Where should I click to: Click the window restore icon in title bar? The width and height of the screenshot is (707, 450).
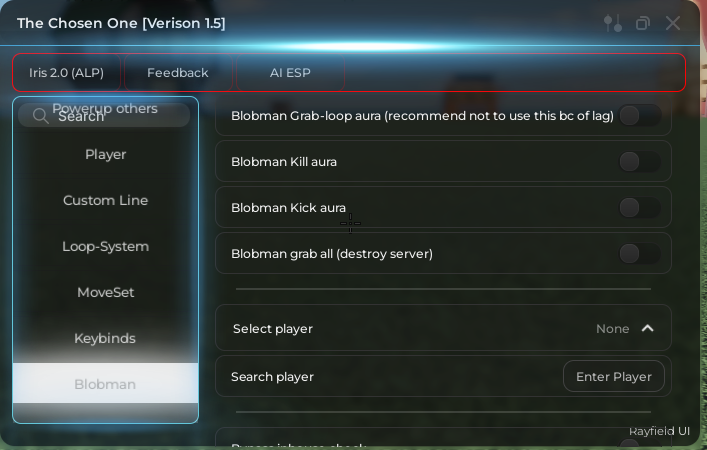point(643,23)
